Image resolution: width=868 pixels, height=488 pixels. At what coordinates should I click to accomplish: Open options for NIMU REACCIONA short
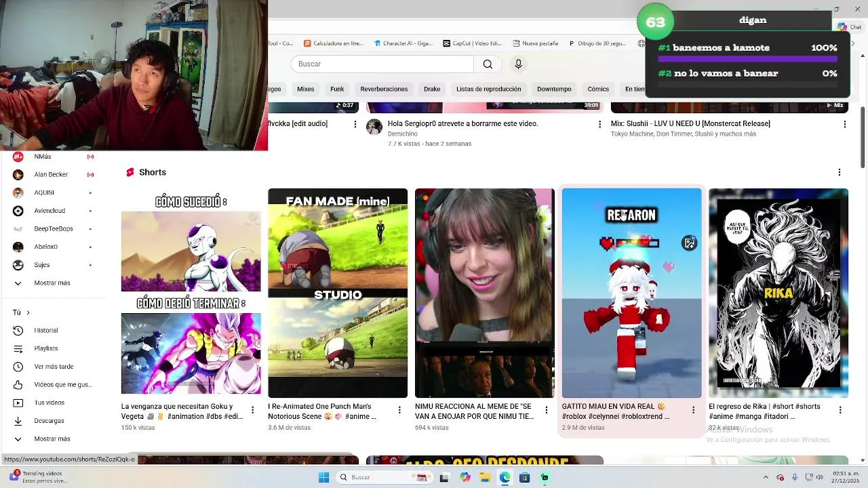point(547,410)
